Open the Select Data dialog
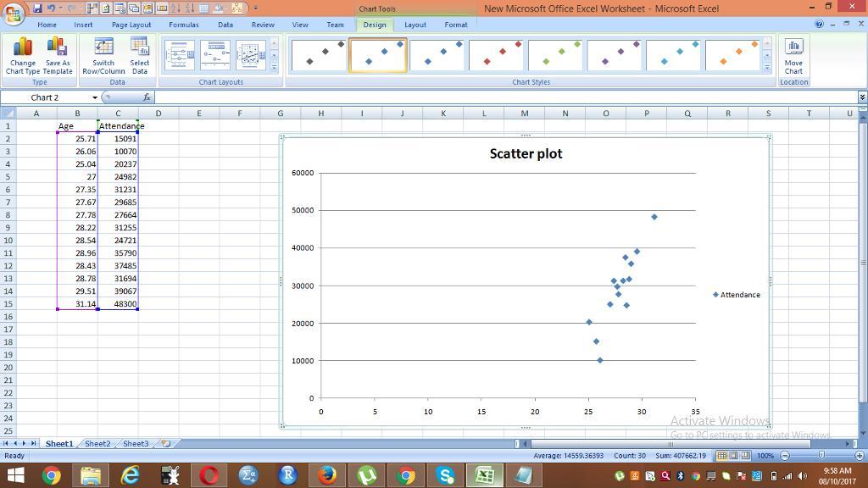Viewport: 868px width, 488px height. (x=140, y=55)
